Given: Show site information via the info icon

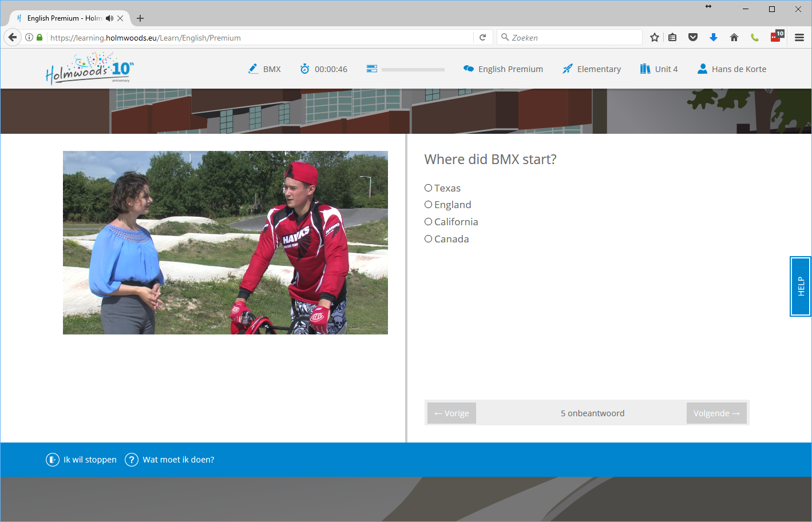Looking at the screenshot, I should coord(29,37).
